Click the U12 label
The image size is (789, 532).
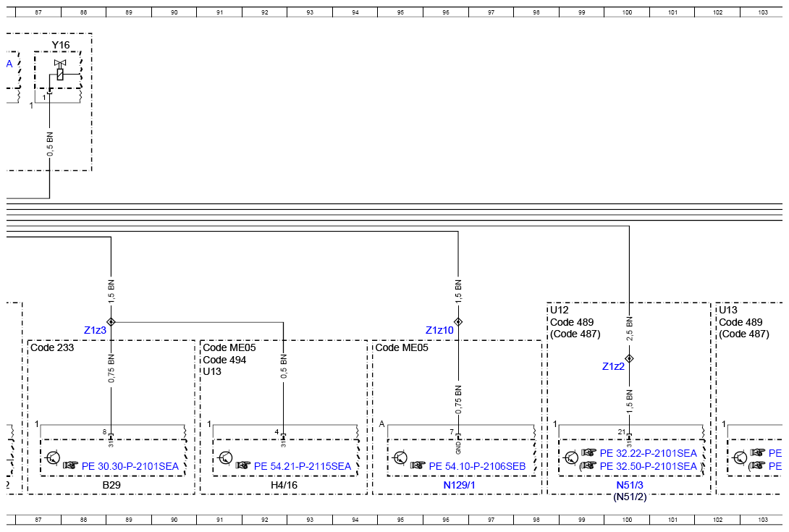pyautogui.click(x=559, y=310)
